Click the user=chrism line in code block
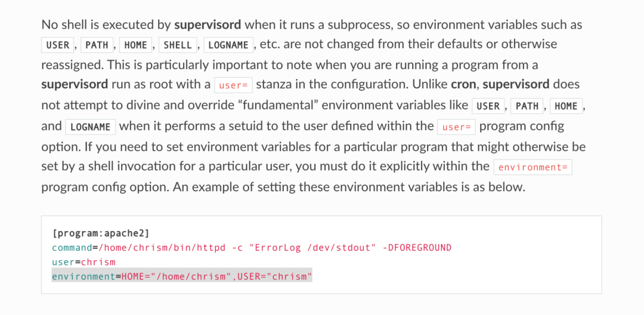644x315 pixels. [x=83, y=261]
